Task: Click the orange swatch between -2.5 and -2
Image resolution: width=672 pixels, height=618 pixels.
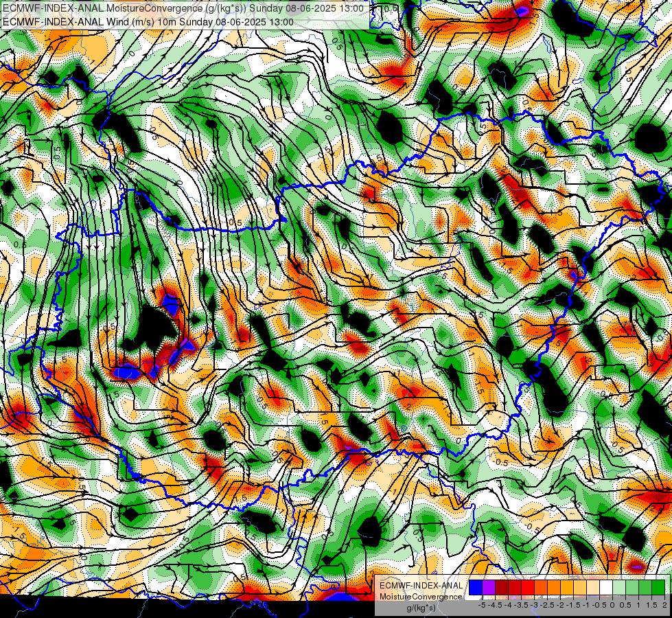Action: 554,587
